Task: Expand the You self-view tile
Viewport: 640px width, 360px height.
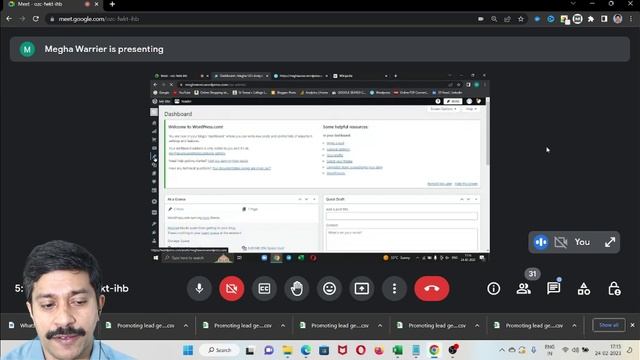Action: click(x=610, y=242)
